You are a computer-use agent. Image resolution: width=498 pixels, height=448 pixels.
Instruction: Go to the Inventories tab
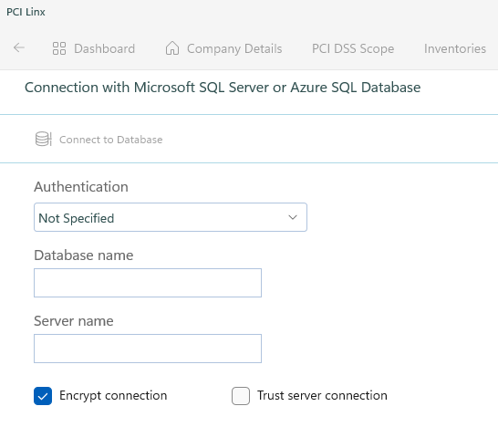coord(455,48)
